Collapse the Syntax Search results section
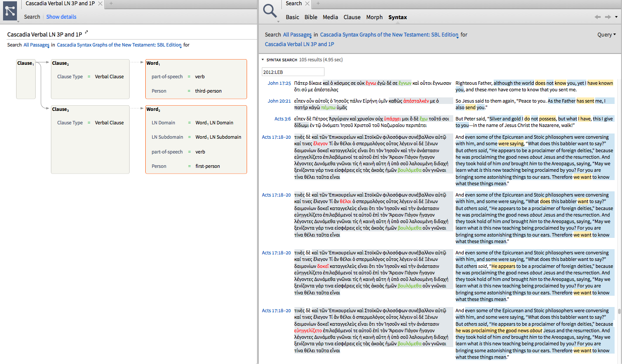 [263, 60]
